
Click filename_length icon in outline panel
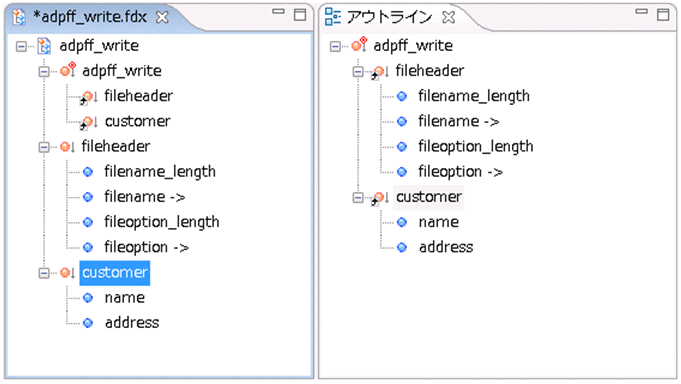pos(402,96)
